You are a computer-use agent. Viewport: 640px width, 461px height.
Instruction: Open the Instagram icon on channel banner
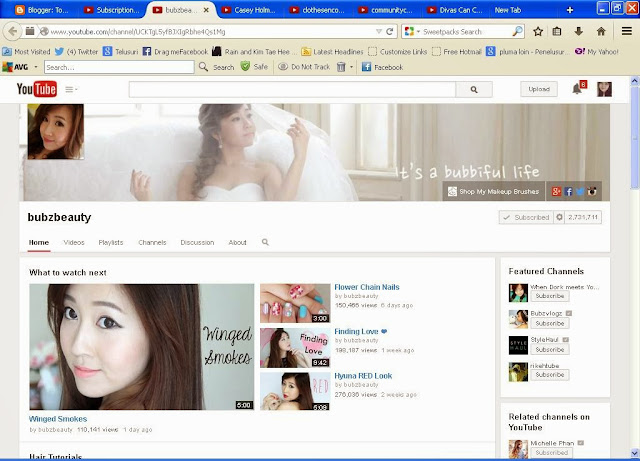[x=592, y=192]
